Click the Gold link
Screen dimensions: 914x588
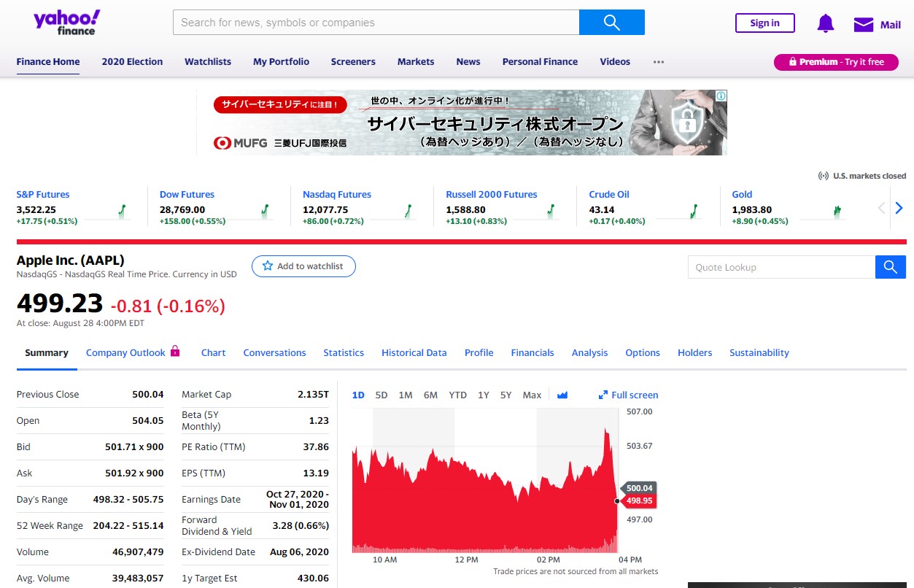[742, 195]
